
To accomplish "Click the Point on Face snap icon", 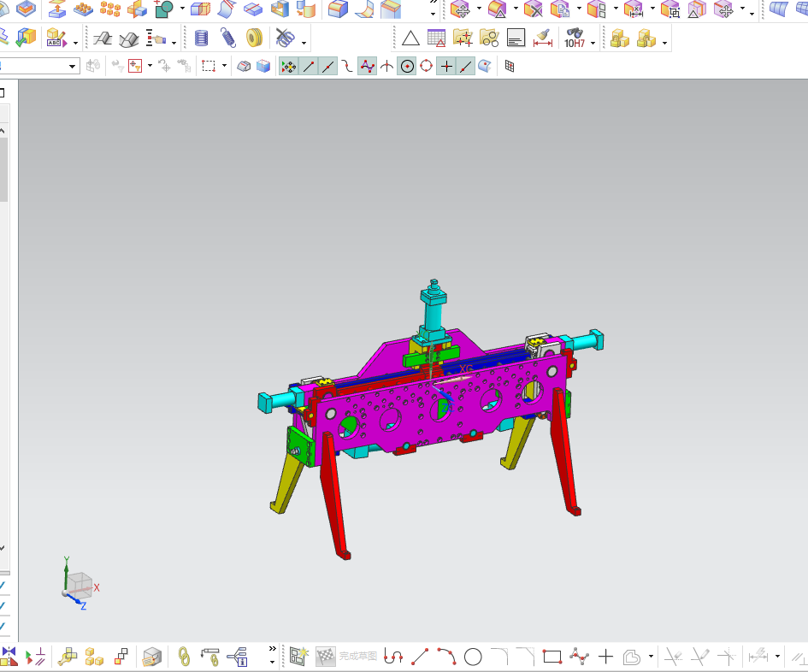I will coord(485,67).
